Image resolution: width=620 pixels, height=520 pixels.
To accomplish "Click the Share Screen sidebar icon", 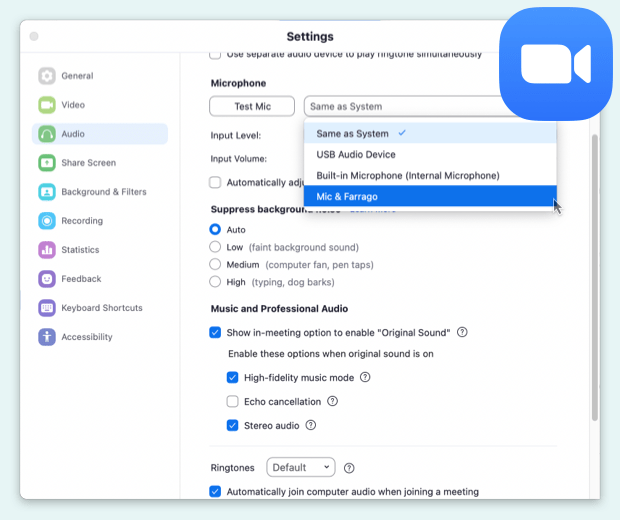I will coord(47,163).
